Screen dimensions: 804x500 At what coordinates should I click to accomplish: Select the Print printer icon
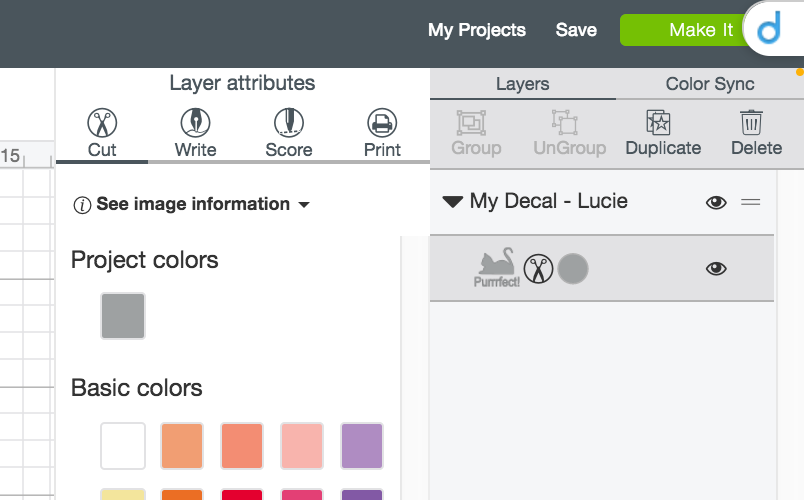[382, 123]
